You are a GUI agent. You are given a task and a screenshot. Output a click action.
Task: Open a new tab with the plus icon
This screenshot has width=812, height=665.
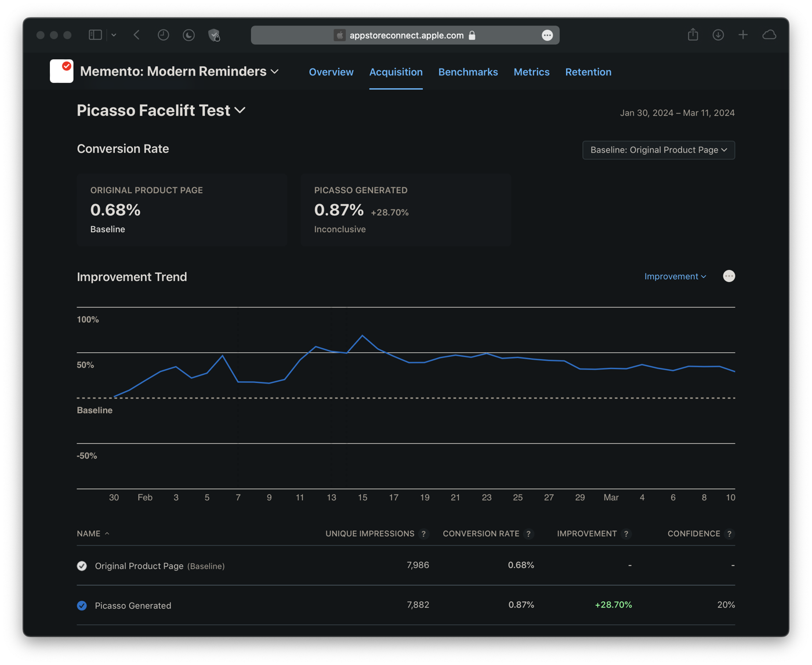pyautogui.click(x=743, y=35)
